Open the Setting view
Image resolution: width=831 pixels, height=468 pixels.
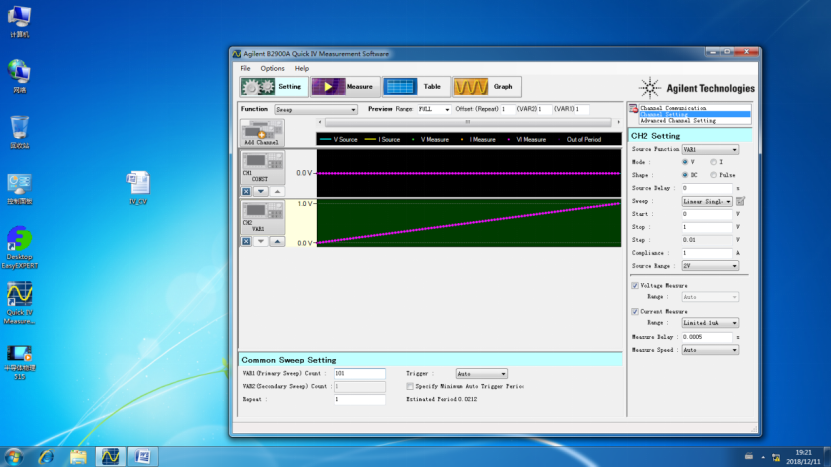274,86
